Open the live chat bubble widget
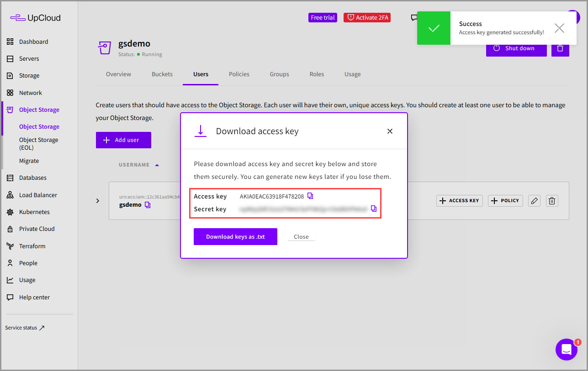Screen dimensions: 588x371 (567, 350)
